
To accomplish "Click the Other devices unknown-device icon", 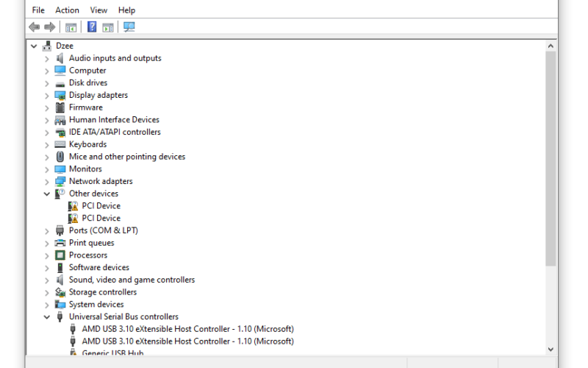I will pyautogui.click(x=60, y=194).
